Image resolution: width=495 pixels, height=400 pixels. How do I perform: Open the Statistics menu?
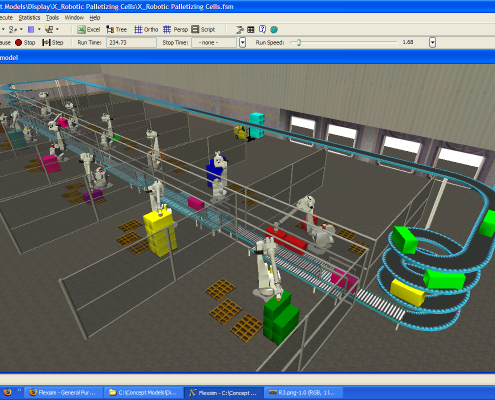pyautogui.click(x=29, y=18)
